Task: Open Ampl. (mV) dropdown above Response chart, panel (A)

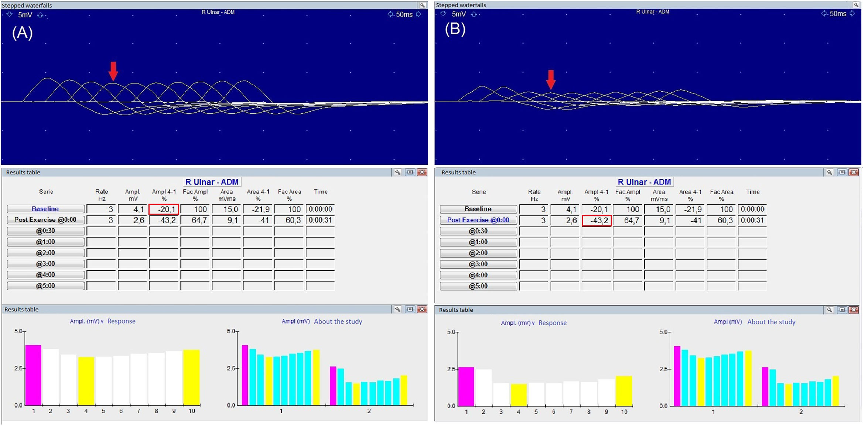Action: point(86,321)
